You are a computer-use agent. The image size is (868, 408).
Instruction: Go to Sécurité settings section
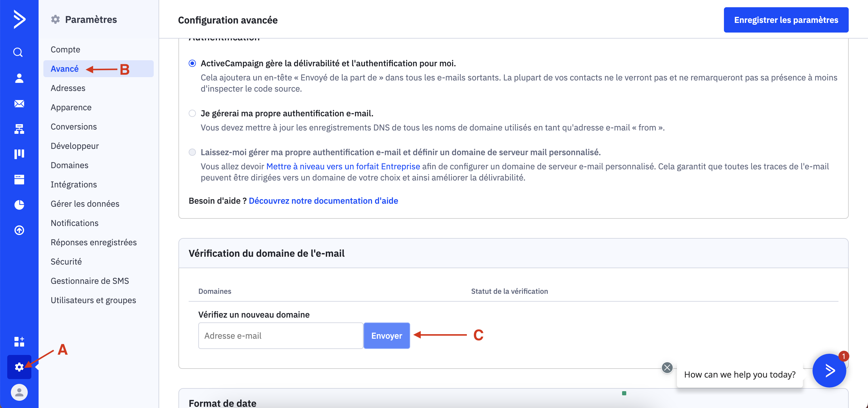coord(66,262)
